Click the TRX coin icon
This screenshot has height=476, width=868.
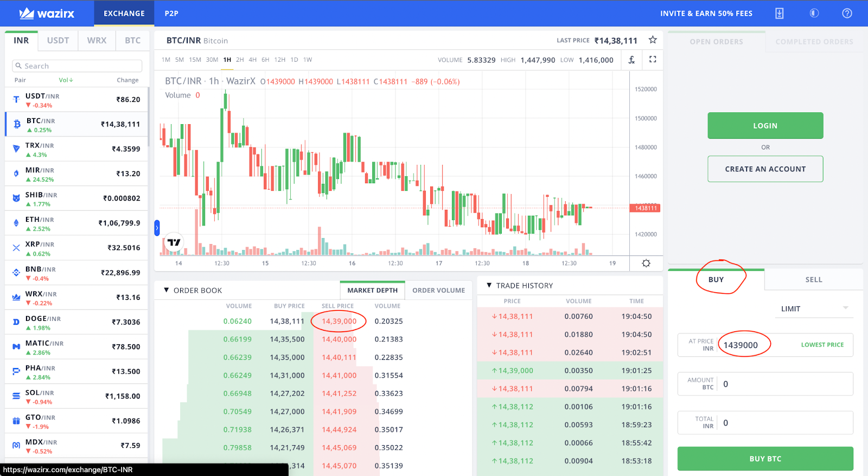(16, 149)
